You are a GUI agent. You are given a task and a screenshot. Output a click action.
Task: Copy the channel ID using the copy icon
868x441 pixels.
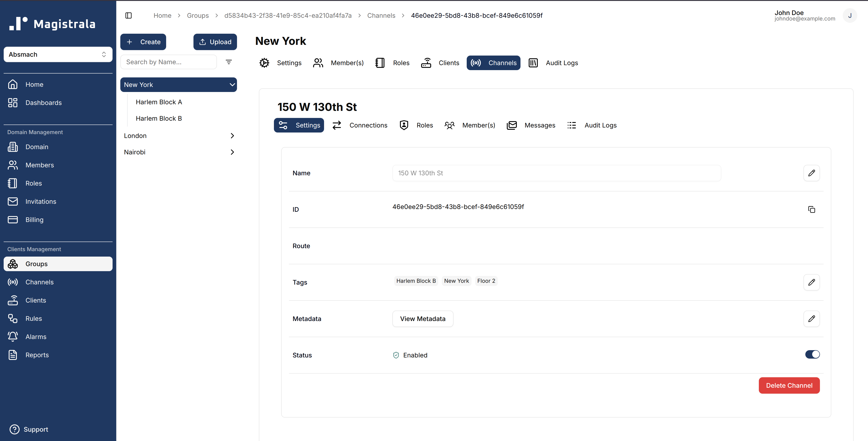[812, 209]
